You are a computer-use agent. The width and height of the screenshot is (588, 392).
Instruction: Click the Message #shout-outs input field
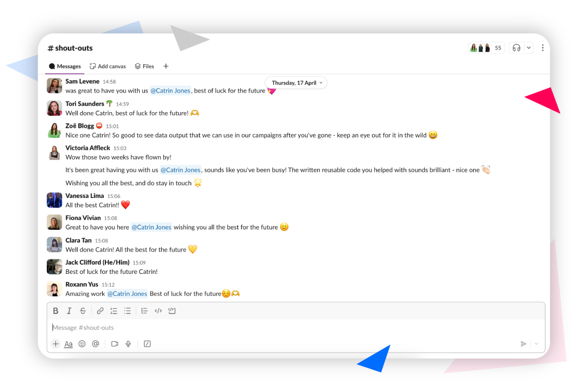pyautogui.click(x=296, y=327)
